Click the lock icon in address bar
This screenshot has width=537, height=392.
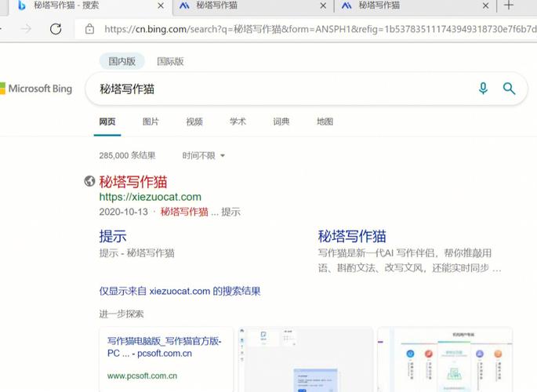[x=89, y=29]
